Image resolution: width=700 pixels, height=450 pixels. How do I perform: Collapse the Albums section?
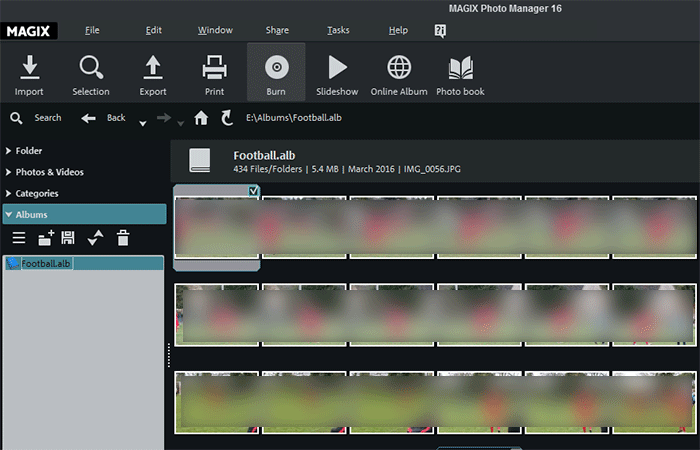point(31,214)
